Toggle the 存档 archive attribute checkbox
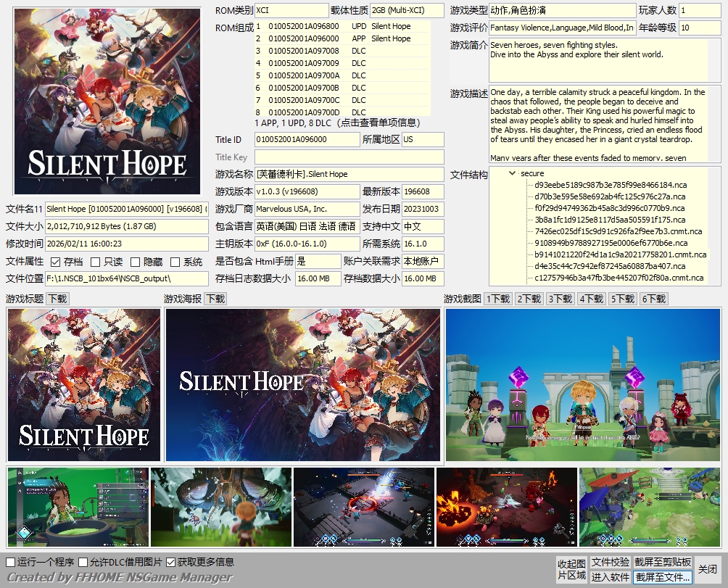728x588 pixels. (55, 262)
